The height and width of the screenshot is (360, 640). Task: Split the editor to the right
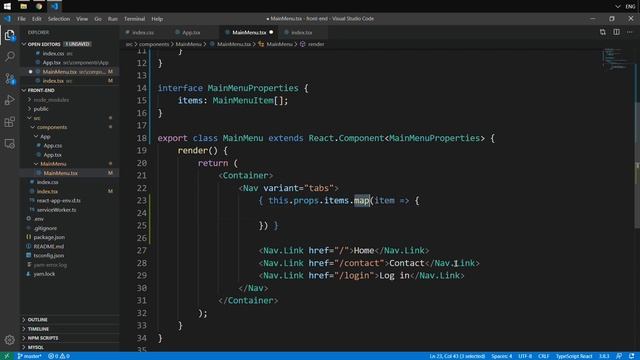click(x=616, y=32)
